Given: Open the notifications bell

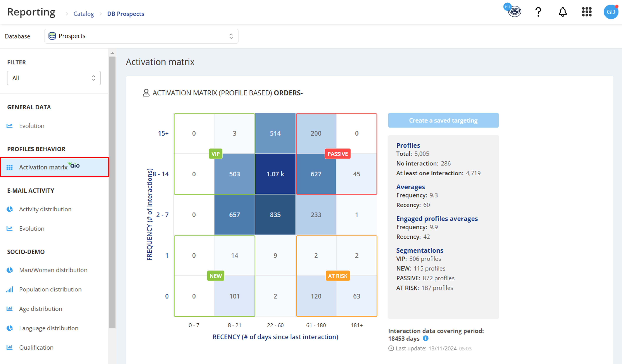Looking at the screenshot, I should pyautogui.click(x=563, y=12).
